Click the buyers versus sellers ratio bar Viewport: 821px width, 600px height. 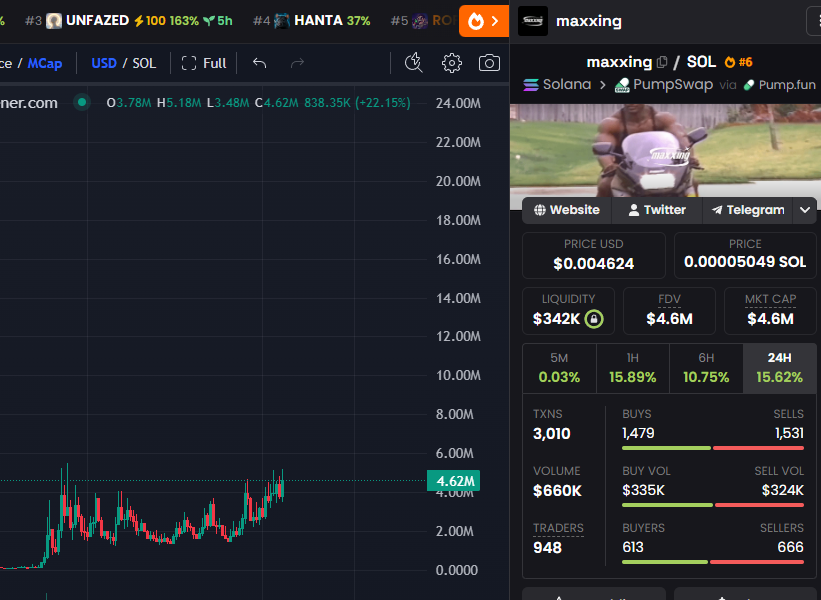[713, 562]
